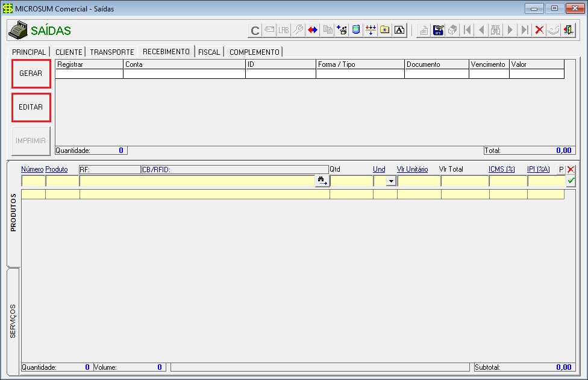The width and height of the screenshot is (588, 380).
Task: Click the red-blue arrows toolbar icon
Action: pos(313,30)
